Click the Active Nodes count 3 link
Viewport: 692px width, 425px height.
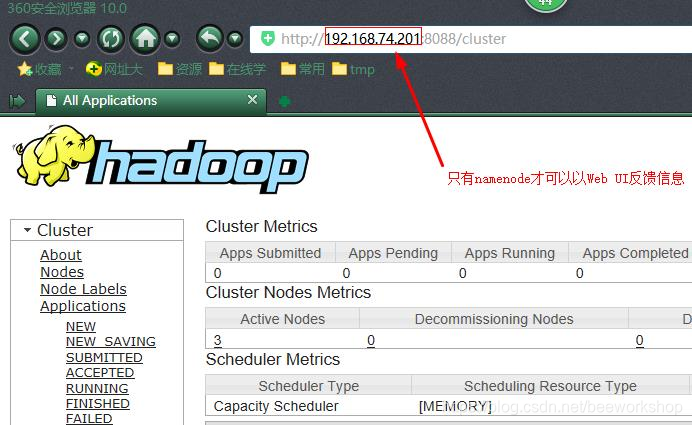218,340
